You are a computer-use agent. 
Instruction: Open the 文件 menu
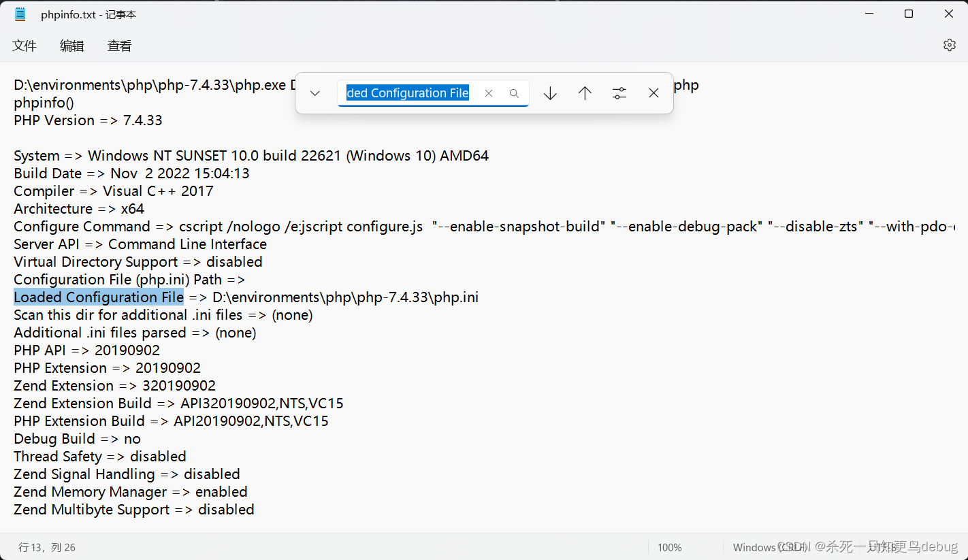click(x=25, y=46)
